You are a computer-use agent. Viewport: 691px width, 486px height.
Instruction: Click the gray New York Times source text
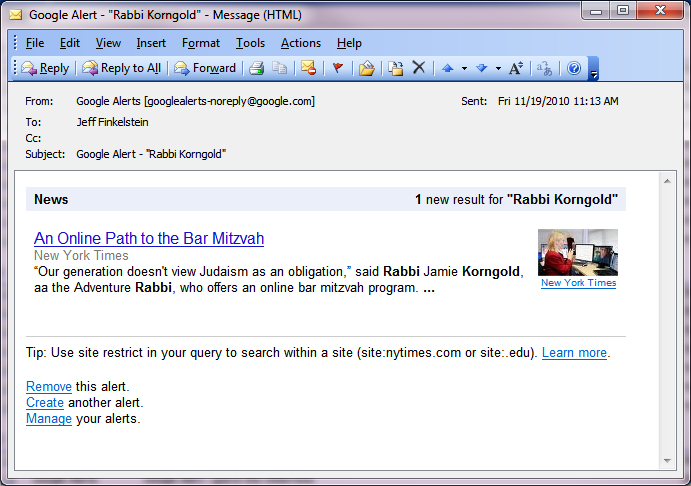click(81, 255)
